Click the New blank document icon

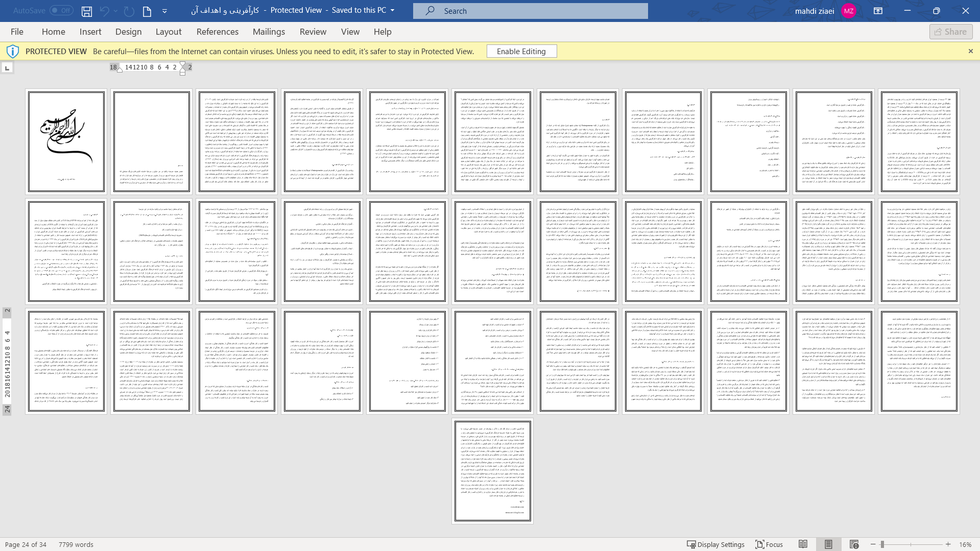pyautogui.click(x=147, y=11)
